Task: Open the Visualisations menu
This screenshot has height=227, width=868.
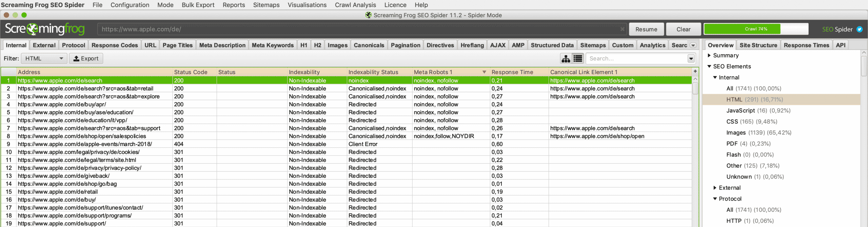Action: tap(307, 5)
